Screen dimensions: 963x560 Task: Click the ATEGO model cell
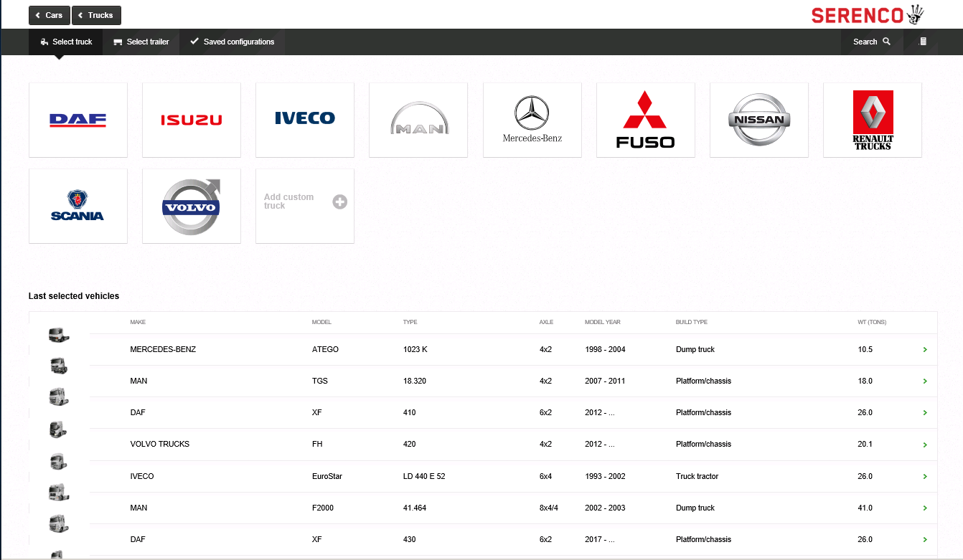coord(325,350)
